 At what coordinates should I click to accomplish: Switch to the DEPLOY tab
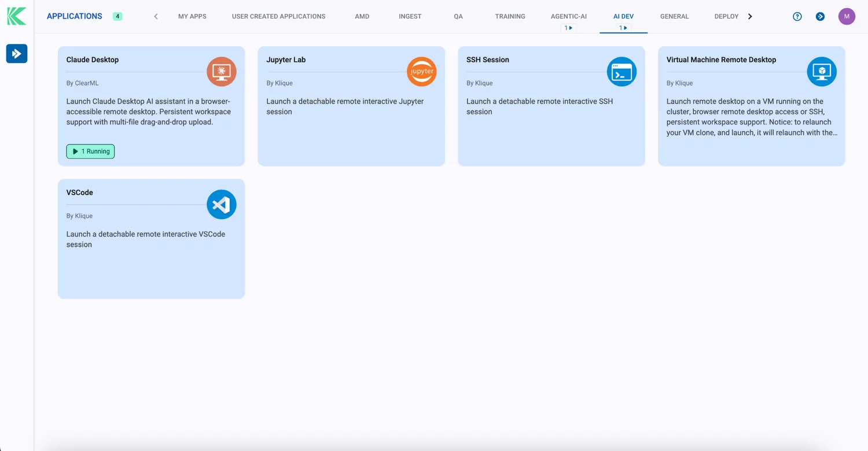pos(727,16)
